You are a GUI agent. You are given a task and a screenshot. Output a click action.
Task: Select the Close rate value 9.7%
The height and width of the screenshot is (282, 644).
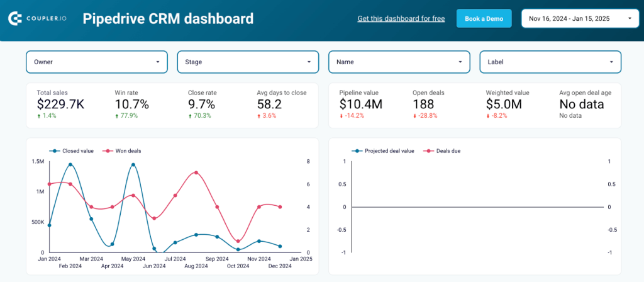click(201, 104)
